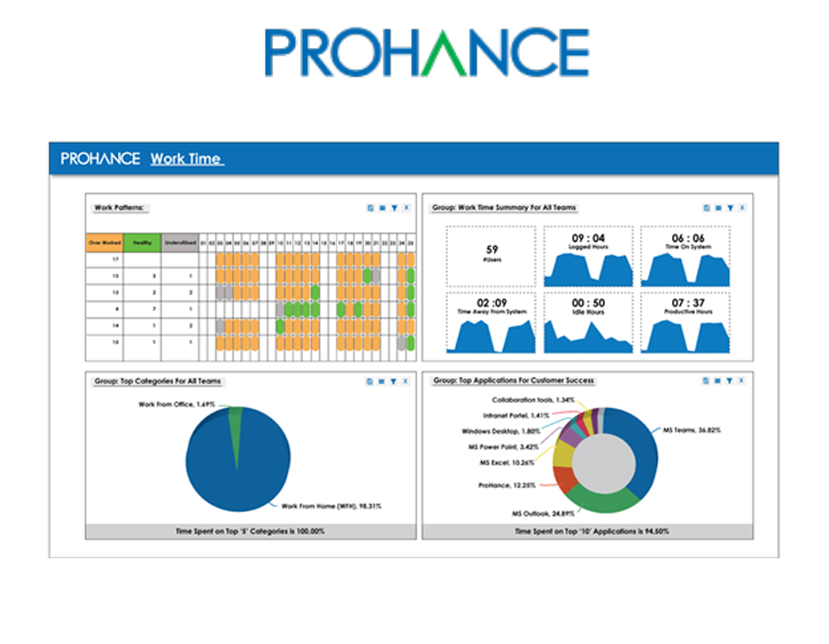Select the Underutilised gray column header

click(181, 243)
